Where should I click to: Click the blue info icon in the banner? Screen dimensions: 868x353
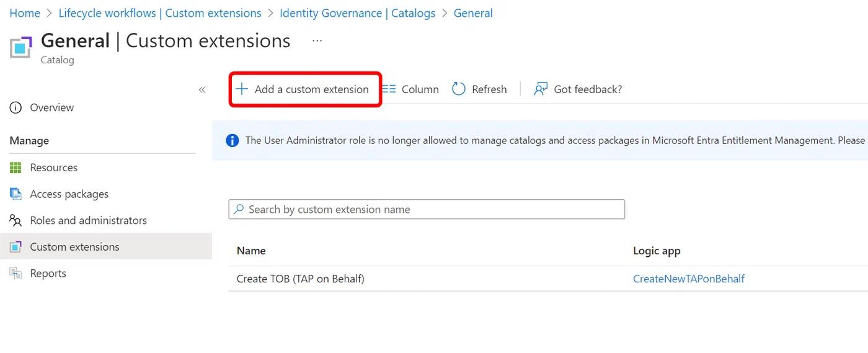pos(232,140)
